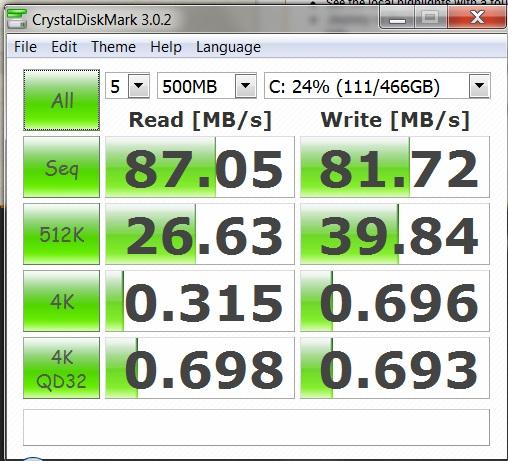Start the 4K benchmark test

[62, 301]
